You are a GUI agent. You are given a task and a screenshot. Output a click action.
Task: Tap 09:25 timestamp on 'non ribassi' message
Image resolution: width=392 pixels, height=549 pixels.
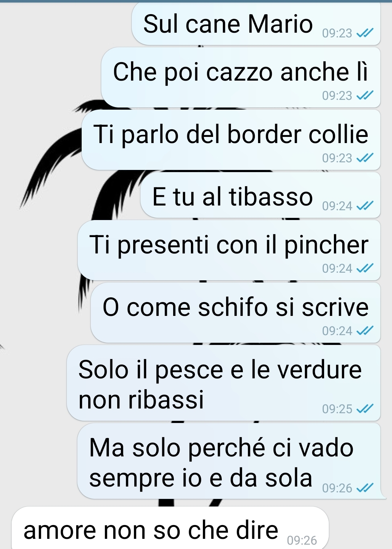tap(337, 409)
